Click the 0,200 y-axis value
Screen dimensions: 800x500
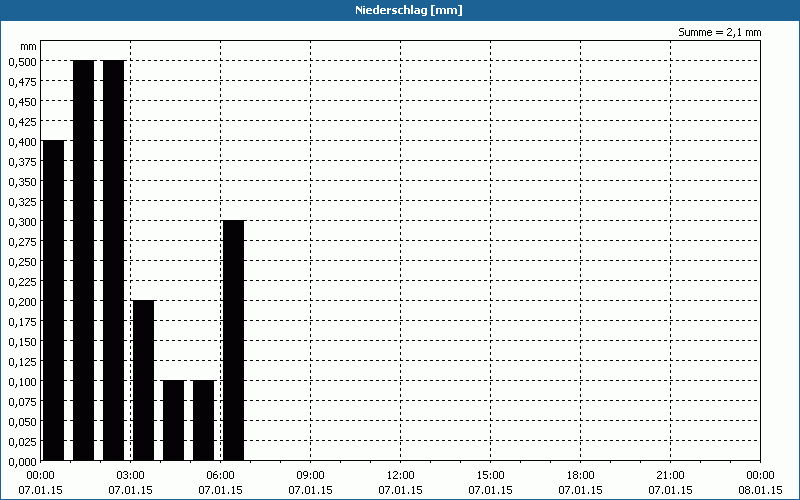tap(23, 302)
